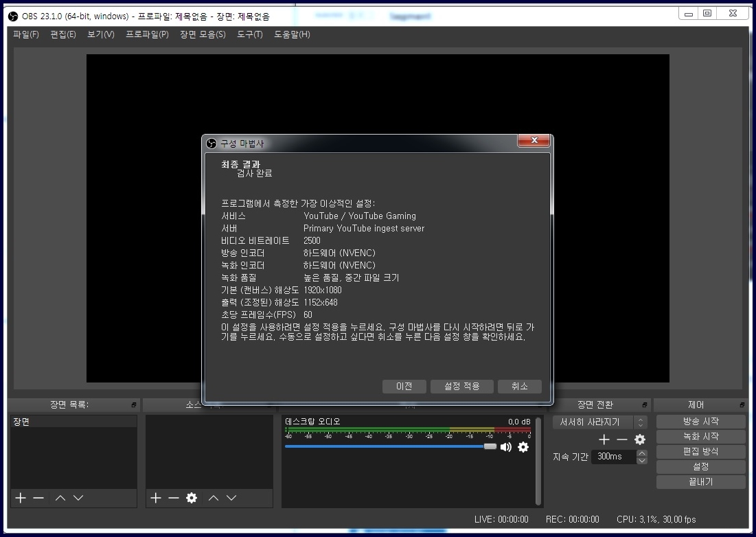Undock the 장면 목록 panel icon
The width and height of the screenshot is (756, 537).
(x=134, y=405)
